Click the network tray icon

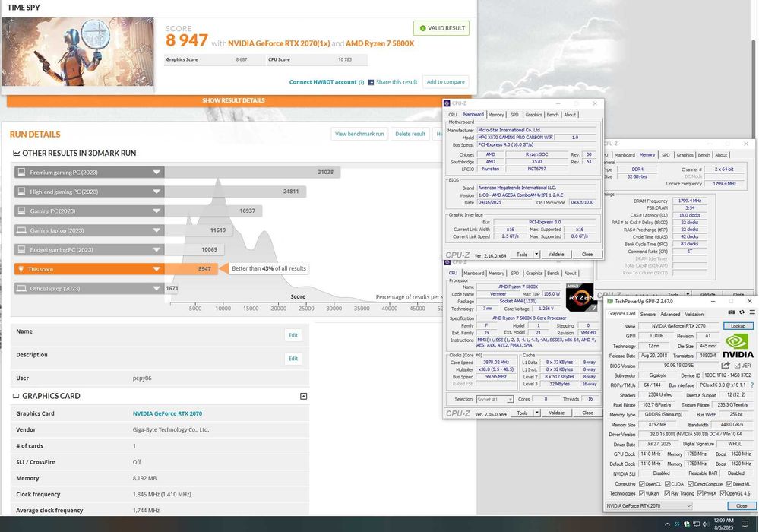point(696,524)
